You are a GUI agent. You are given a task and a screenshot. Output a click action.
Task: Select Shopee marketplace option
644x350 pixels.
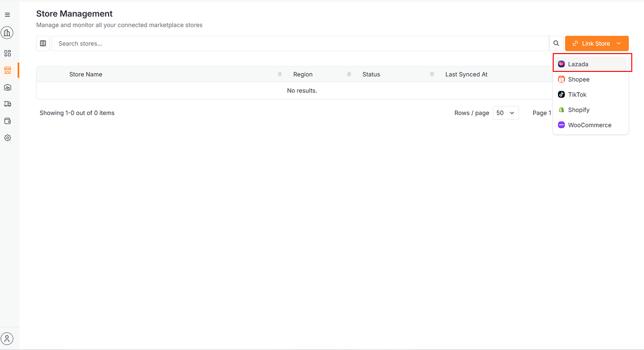pyautogui.click(x=579, y=79)
